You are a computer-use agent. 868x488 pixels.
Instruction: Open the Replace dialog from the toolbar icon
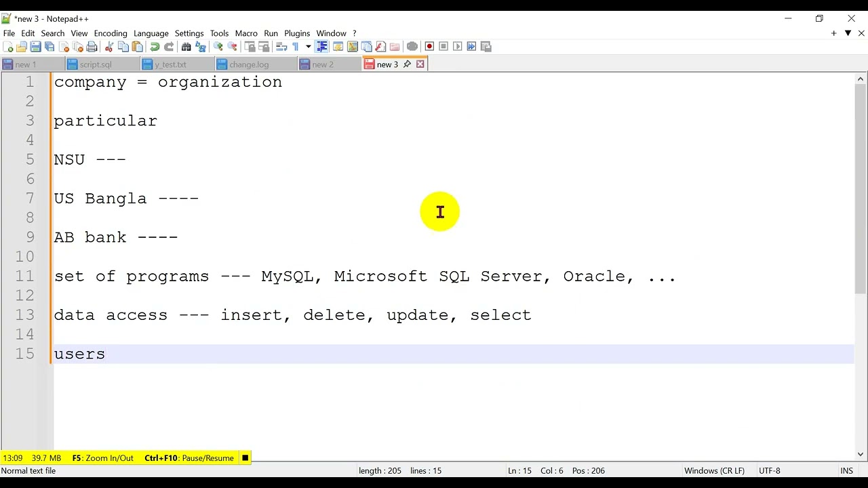coord(201,47)
